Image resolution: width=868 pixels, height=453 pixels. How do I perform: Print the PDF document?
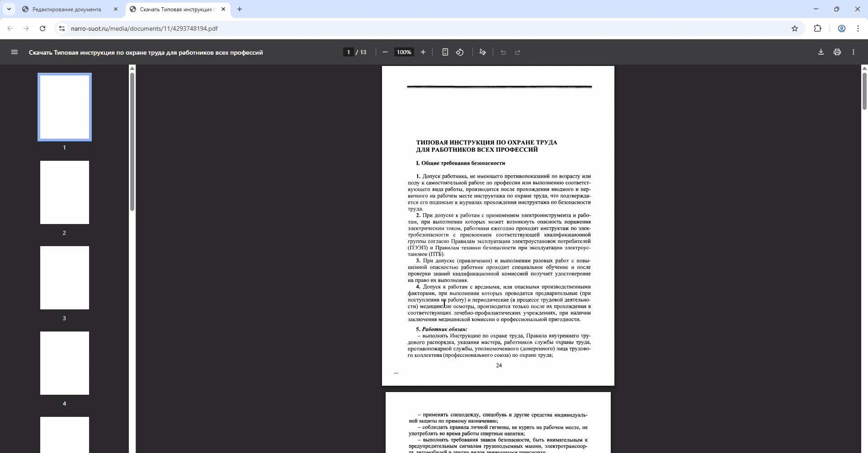(837, 52)
